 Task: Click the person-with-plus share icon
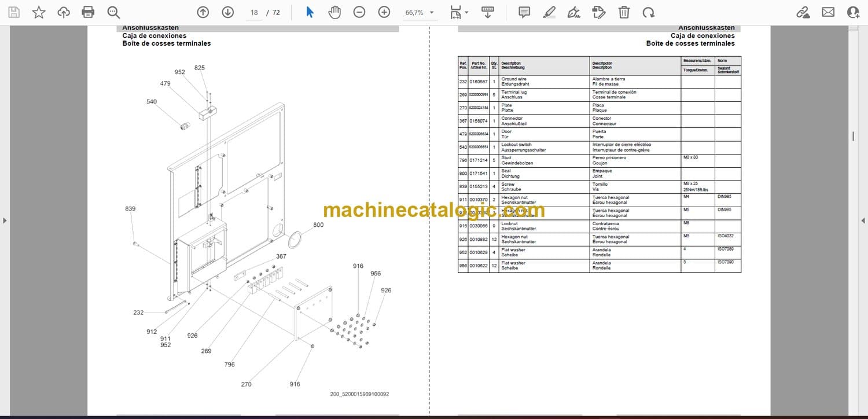[x=853, y=12]
